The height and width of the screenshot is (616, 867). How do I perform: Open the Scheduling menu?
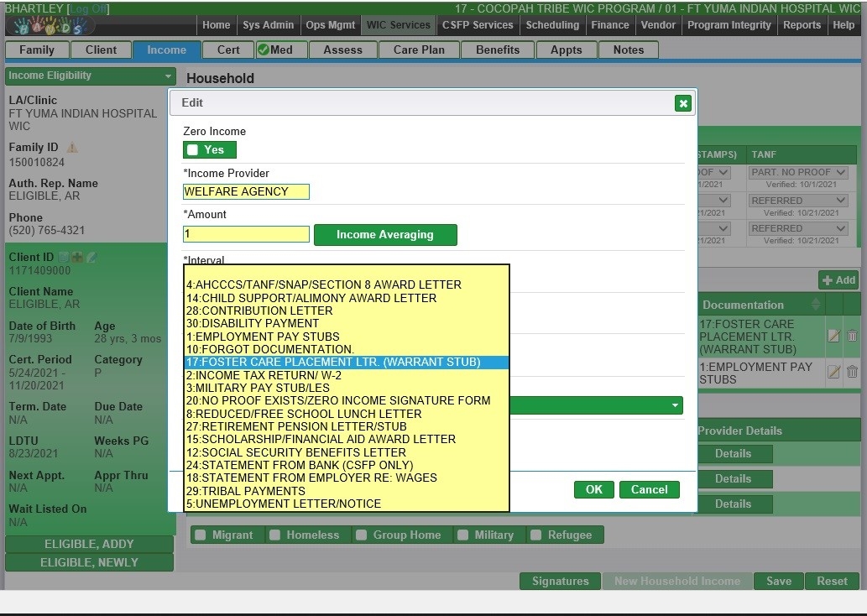[x=552, y=25]
